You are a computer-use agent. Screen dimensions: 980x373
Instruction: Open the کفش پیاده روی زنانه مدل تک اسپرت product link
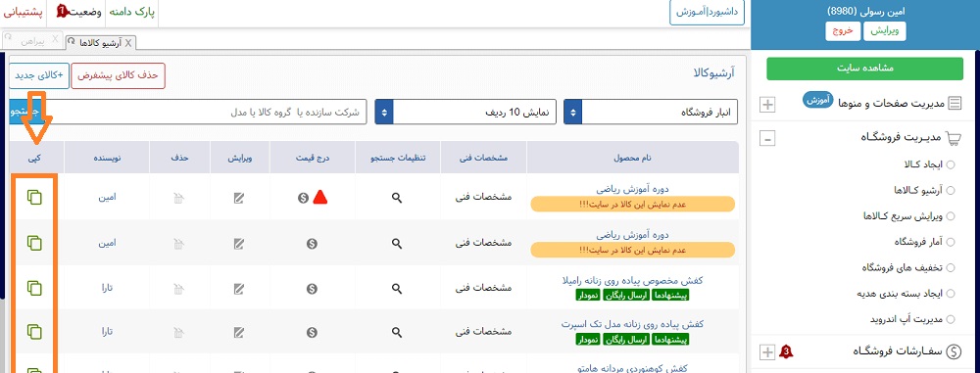point(632,324)
